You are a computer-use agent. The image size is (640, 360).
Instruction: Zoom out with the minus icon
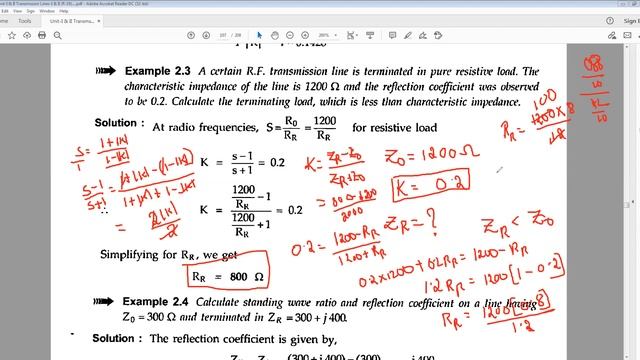[x=290, y=36]
